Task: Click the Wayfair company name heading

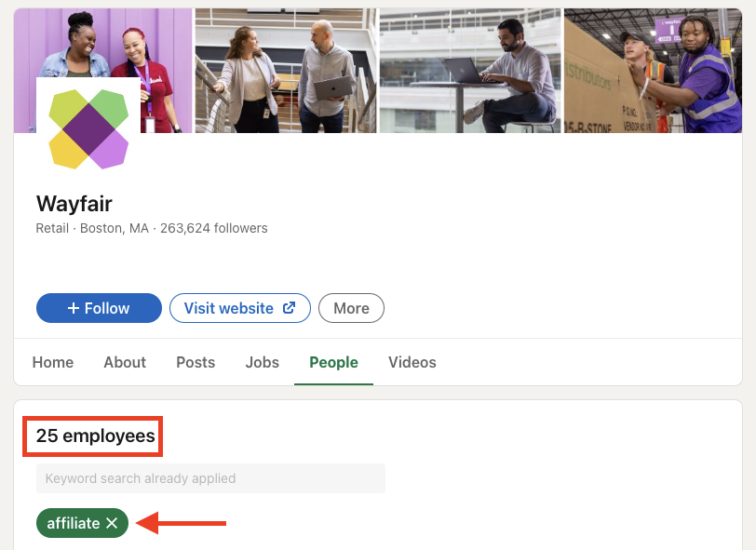Action: (74, 204)
